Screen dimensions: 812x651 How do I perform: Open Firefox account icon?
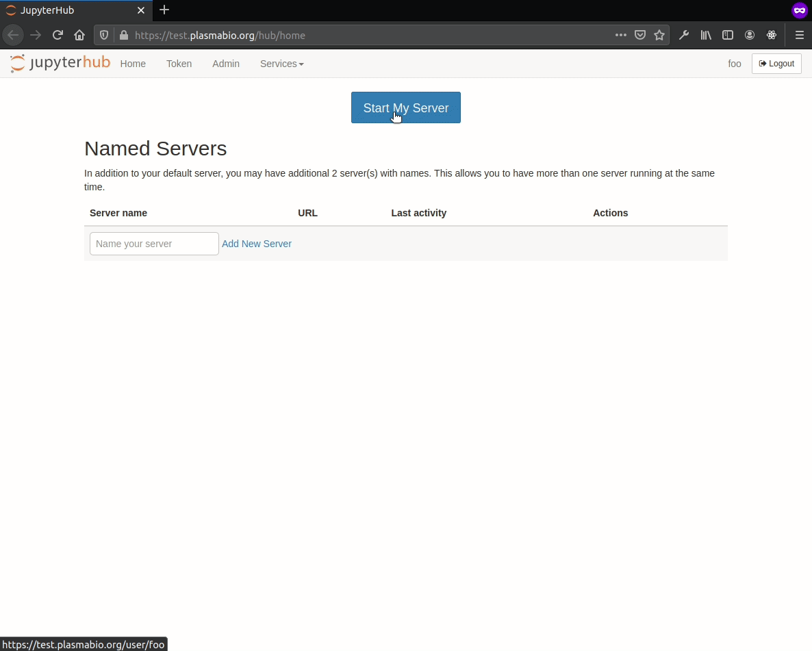coord(749,35)
